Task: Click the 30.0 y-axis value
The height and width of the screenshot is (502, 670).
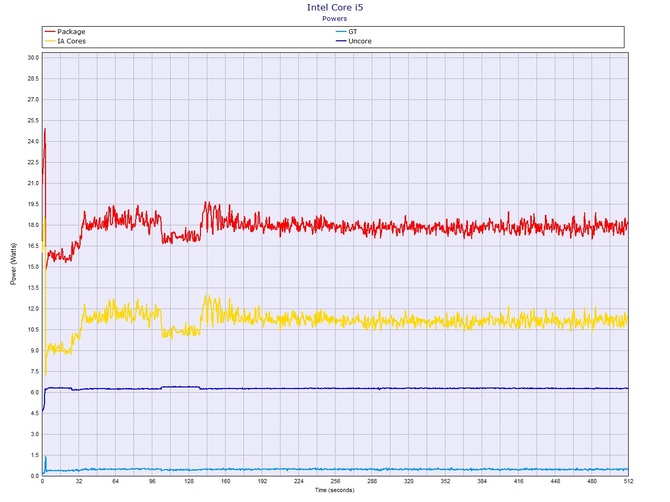Action: 33,58
